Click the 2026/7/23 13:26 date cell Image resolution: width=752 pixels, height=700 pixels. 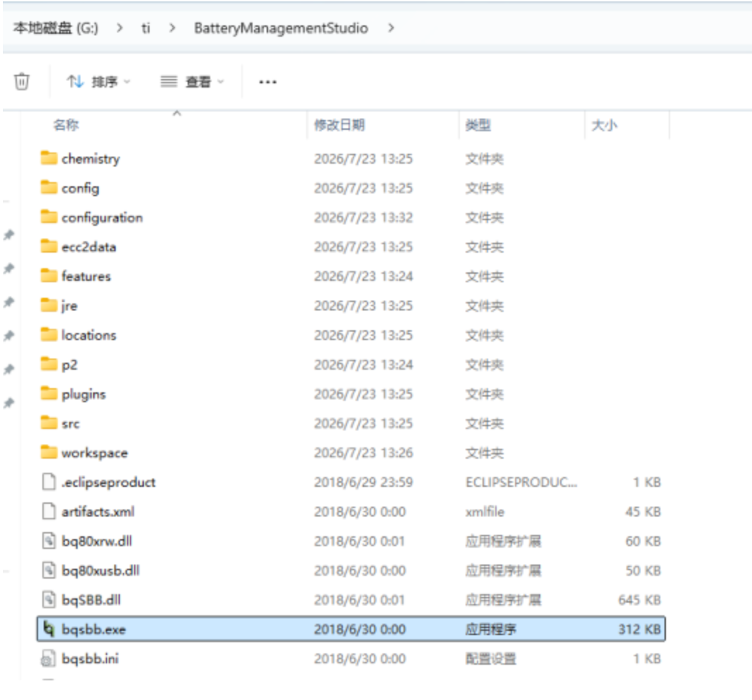[x=363, y=452]
